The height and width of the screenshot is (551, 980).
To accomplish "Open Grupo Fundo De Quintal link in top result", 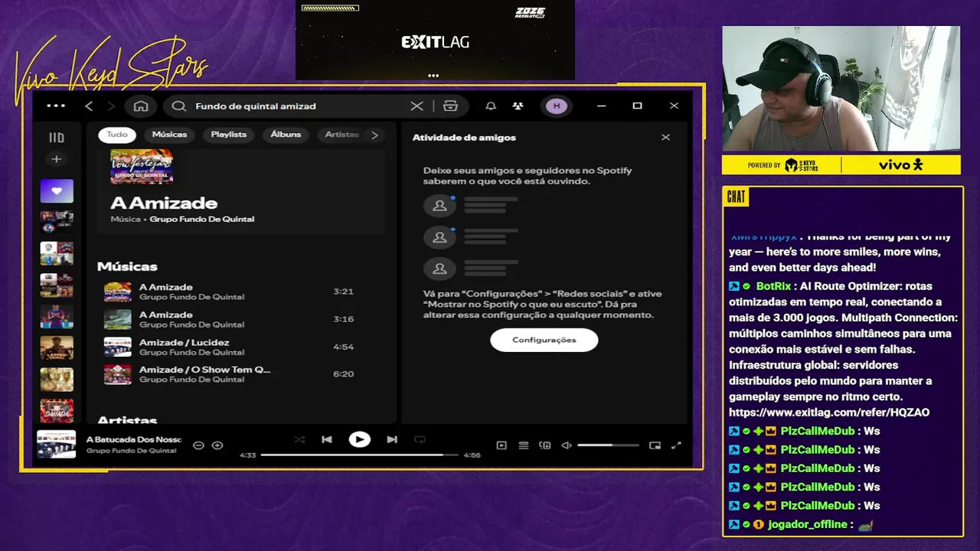I will point(202,219).
